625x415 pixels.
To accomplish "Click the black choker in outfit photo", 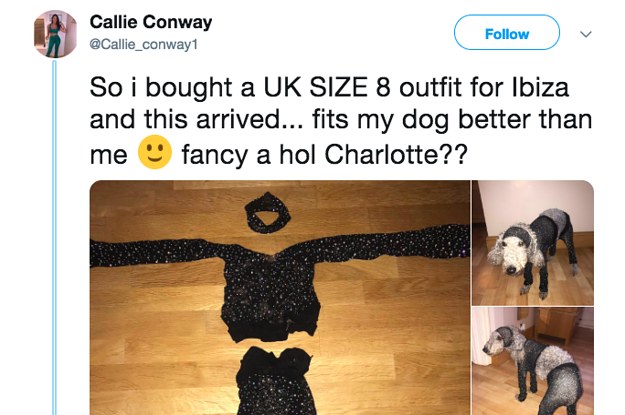I will point(267,213).
